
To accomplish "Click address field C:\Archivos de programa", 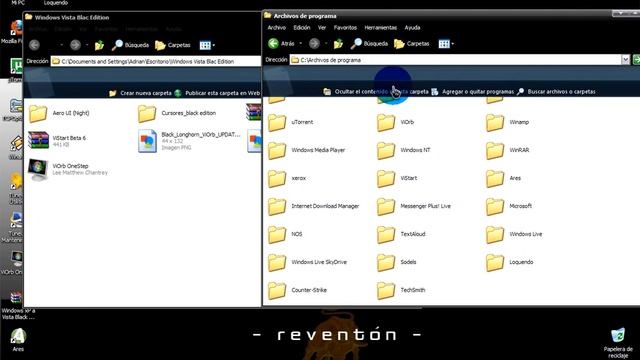I will (x=455, y=60).
